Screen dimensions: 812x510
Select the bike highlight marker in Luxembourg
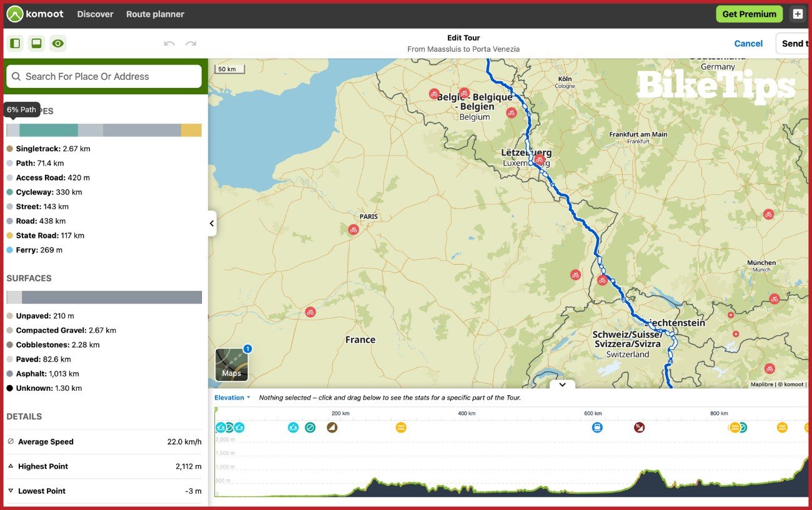point(540,160)
